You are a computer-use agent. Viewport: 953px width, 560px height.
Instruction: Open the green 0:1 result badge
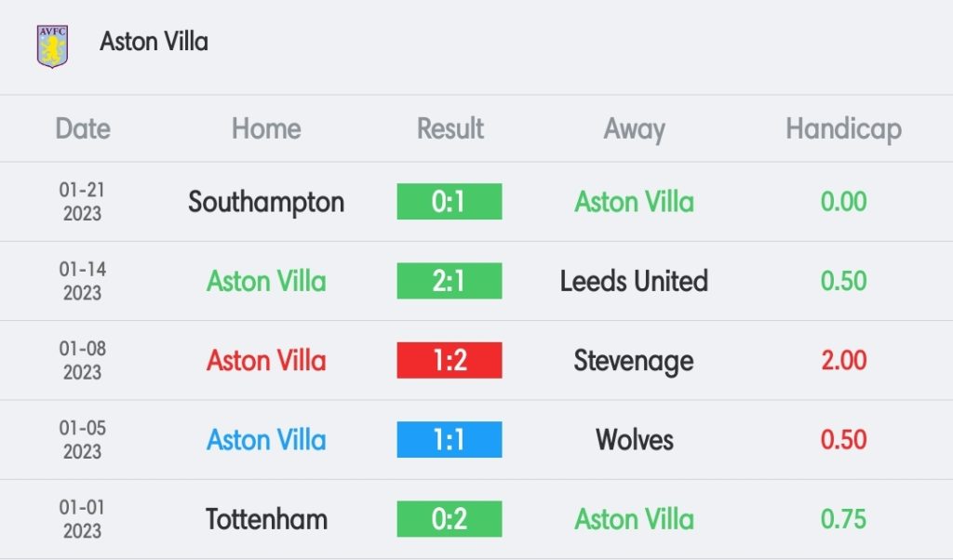[450, 201]
